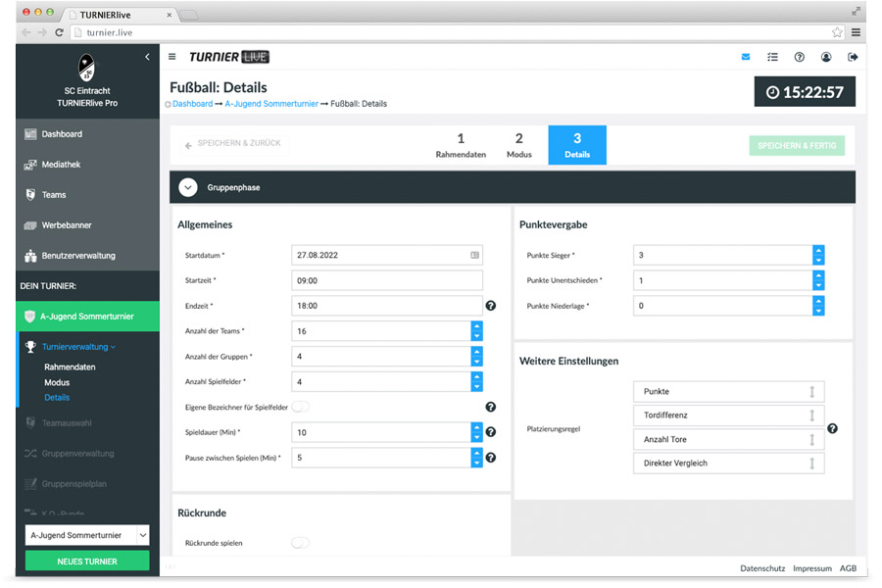This screenshot has height=588, width=882.
Task: Switch to step 1 Rahmendaten tab
Action: [461, 145]
